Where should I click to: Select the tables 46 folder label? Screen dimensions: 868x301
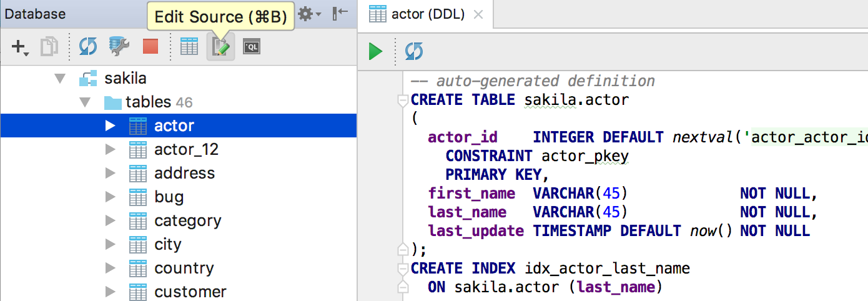pyautogui.click(x=159, y=102)
